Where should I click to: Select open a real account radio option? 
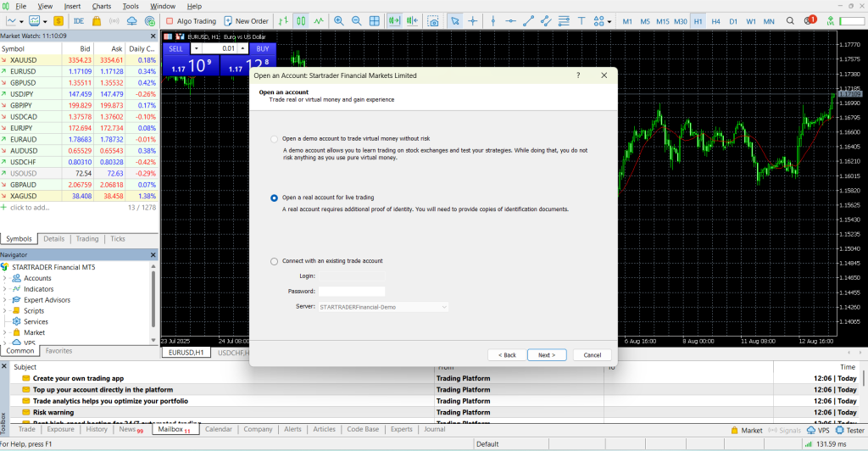click(x=274, y=198)
